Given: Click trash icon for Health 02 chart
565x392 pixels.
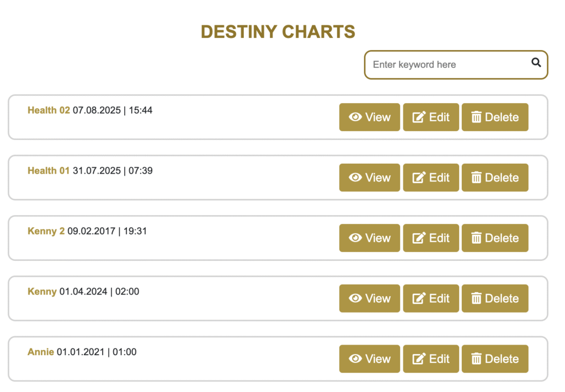Looking at the screenshot, I should pyautogui.click(x=477, y=117).
